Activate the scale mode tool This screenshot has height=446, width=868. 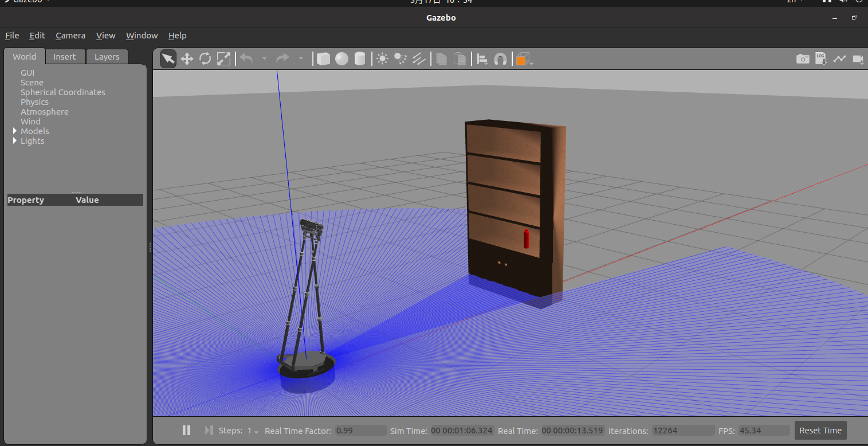pos(223,58)
